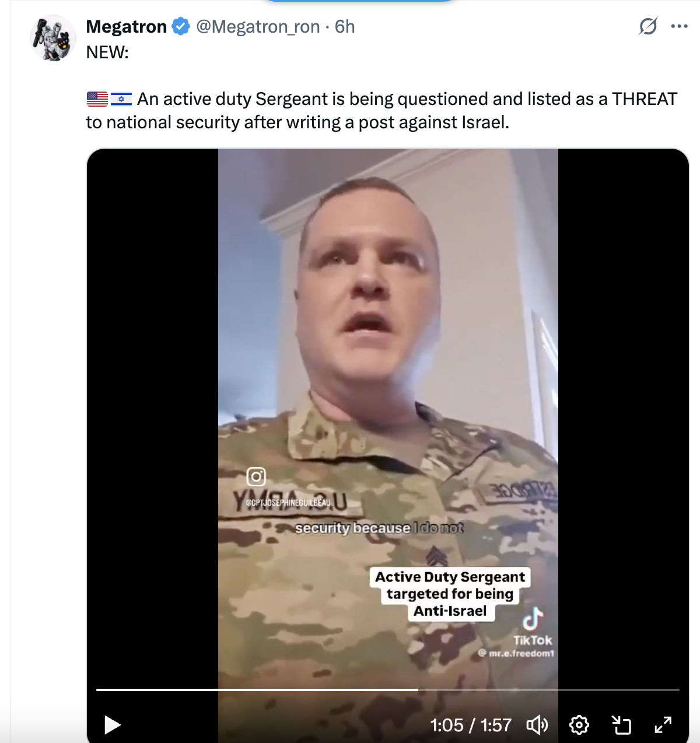
Task: Play the video with the play button
Action: [112, 725]
